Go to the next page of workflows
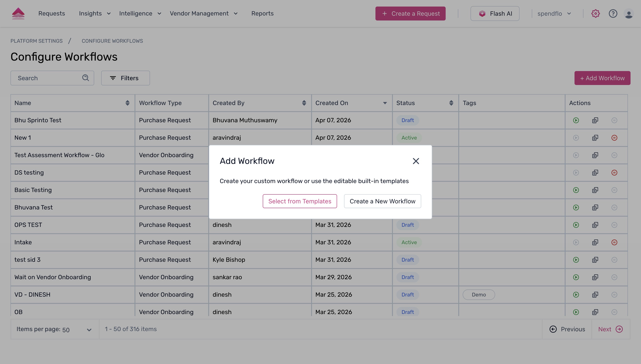The height and width of the screenshot is (364, 641). [x=610, y=329]
